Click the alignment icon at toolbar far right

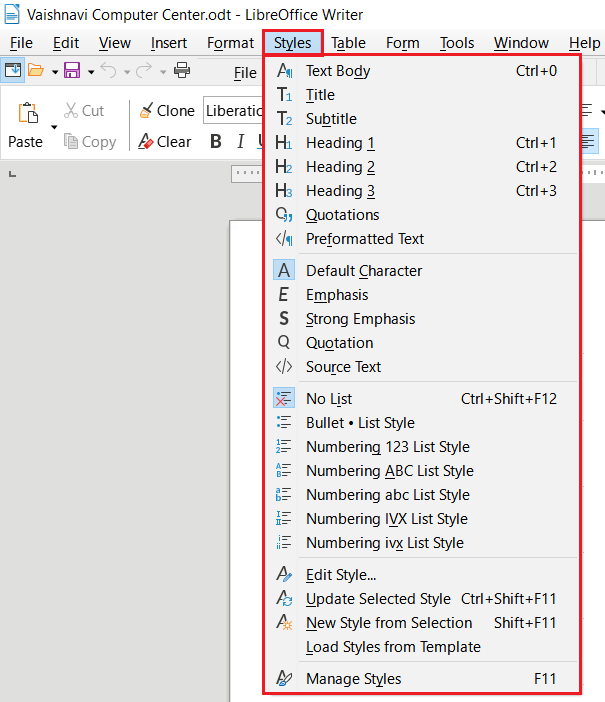click(588, 142)
